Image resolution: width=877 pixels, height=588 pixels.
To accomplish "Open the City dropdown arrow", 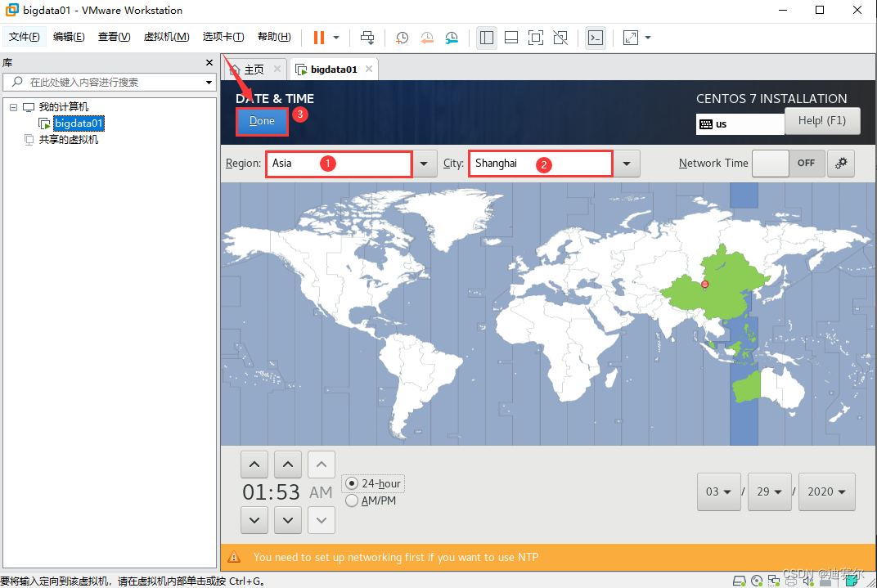I will coord(627,164).
